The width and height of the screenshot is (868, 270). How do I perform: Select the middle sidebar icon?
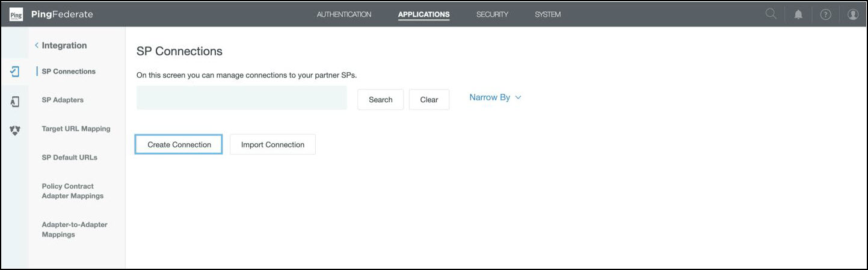coord(15,101)
